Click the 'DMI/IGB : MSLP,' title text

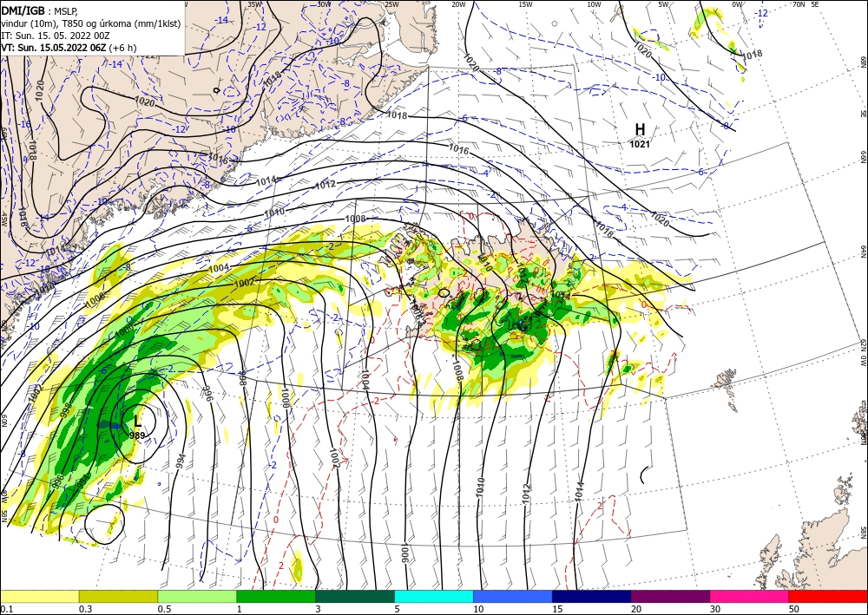pos(40,10)
